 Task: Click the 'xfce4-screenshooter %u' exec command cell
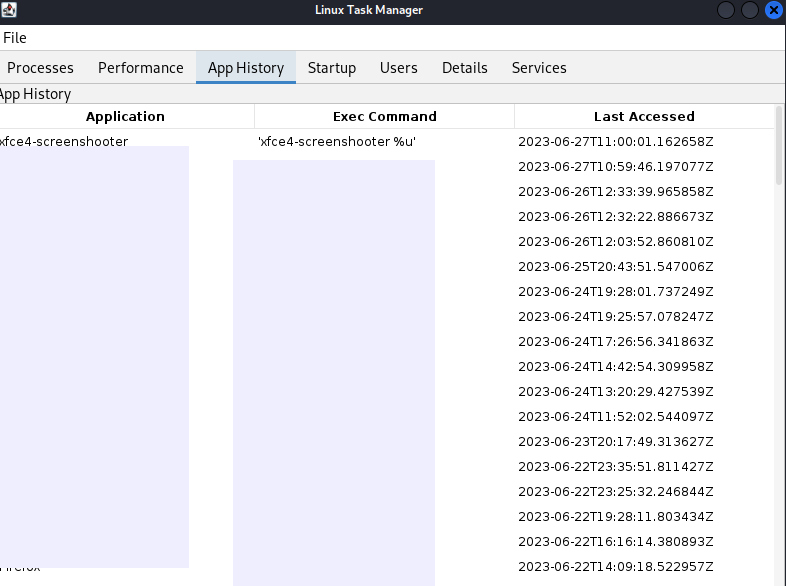pyautogui.click(x=337, y=141)
